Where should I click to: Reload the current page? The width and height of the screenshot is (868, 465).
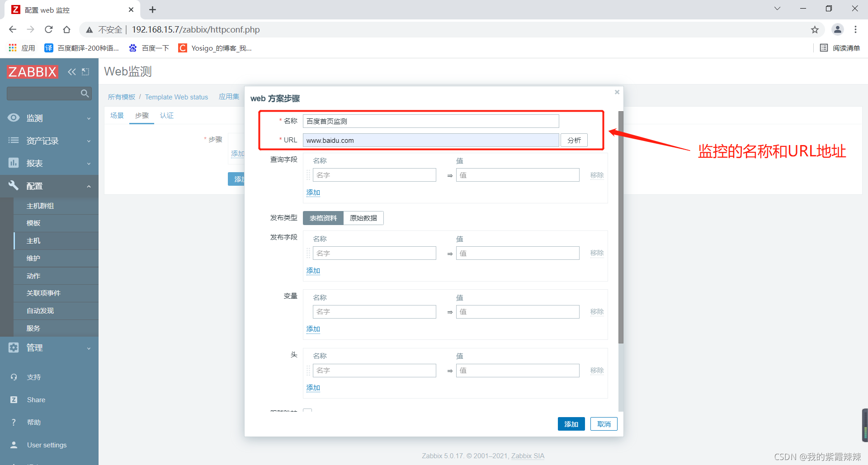(49, 29)
